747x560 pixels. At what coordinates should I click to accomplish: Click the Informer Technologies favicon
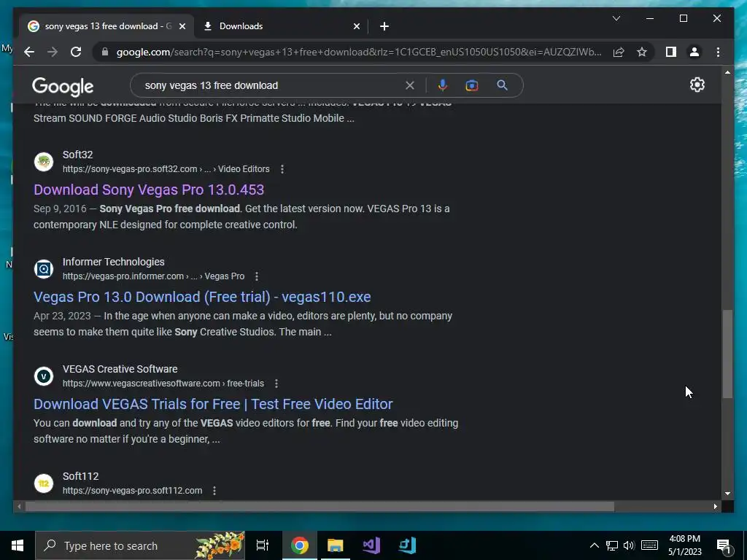[x=43, y=269]
